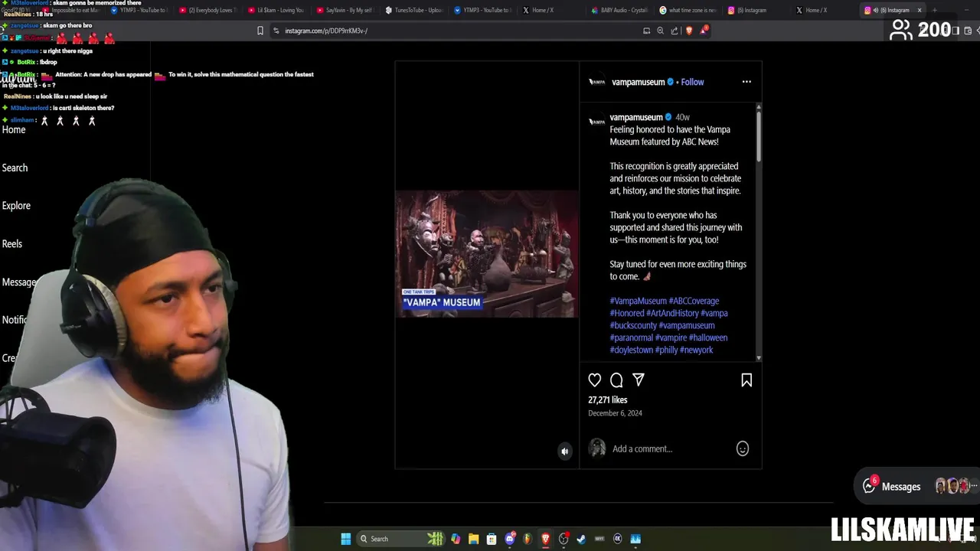Open Microsoft Store from the taskbar
The height and width of the screenshot is (551, 980).
tap(492, 539)
